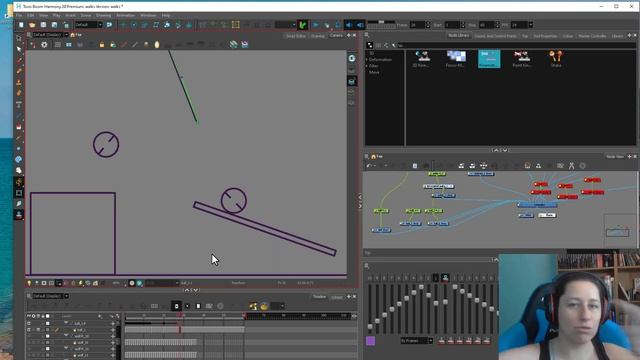Viewport: 640px width, 360px height.
Task: Toggle the ball_1 layer enable checkbox
Action: 29,330
